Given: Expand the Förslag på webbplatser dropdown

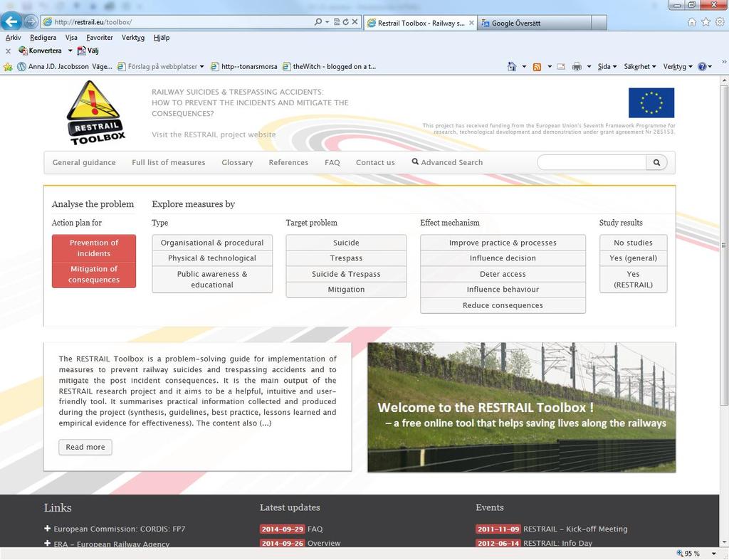Looking at the screenshot, I should point(201,67).
